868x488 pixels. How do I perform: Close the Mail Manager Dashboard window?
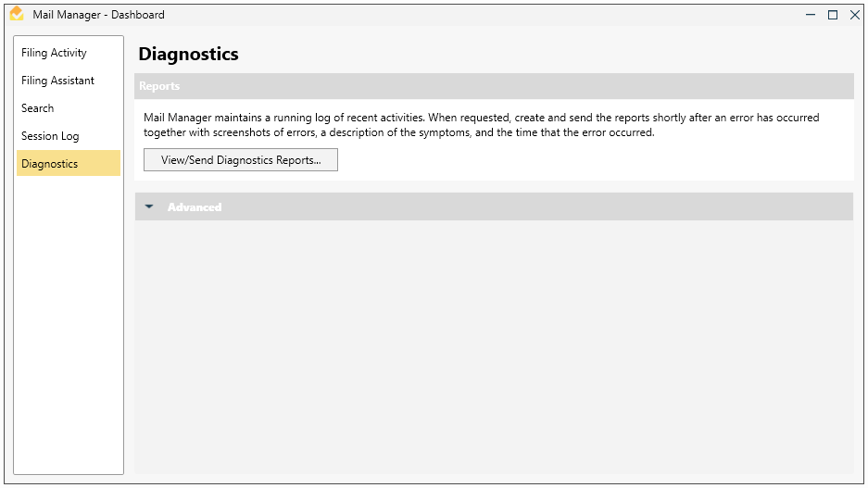854,15
